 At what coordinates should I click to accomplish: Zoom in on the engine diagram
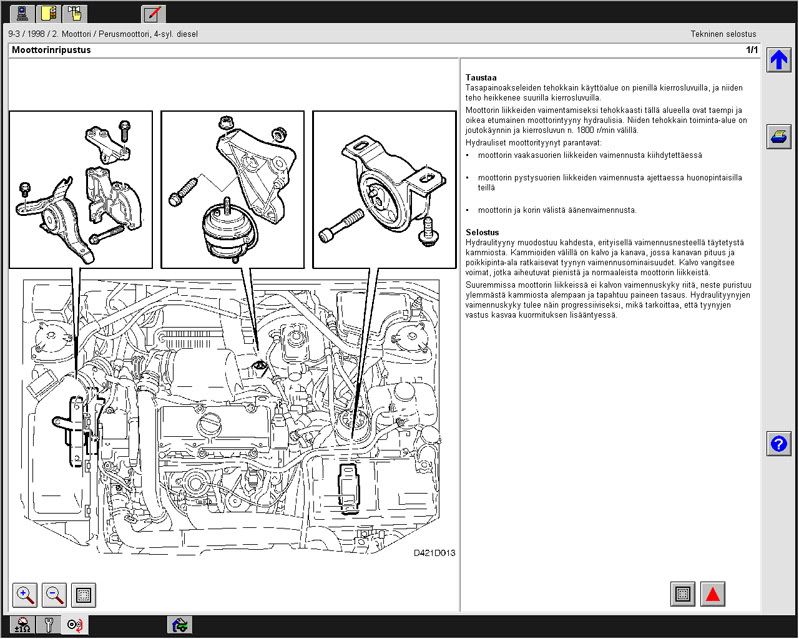pos(26,595)
